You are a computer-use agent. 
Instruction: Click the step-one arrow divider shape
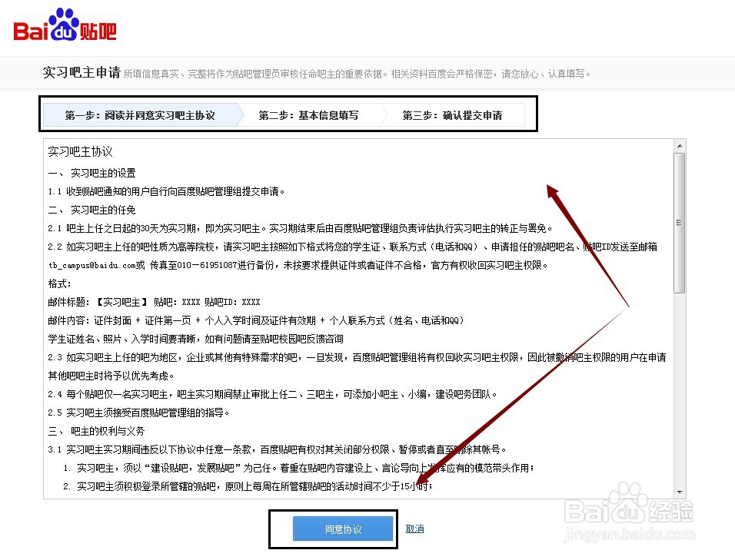click(233, 114)
